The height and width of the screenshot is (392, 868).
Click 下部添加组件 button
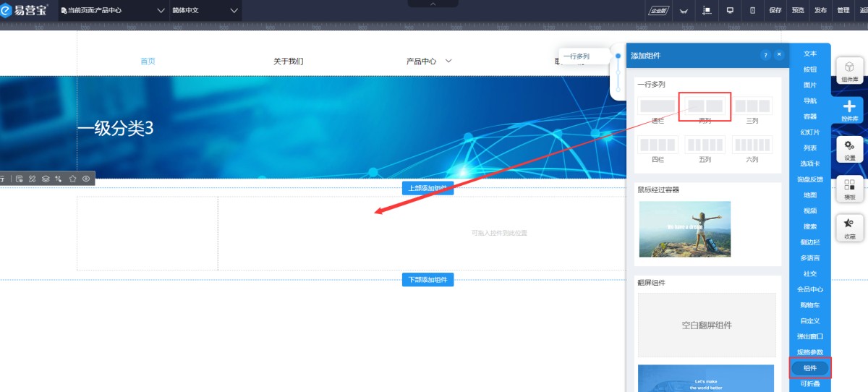coord(427,280)
